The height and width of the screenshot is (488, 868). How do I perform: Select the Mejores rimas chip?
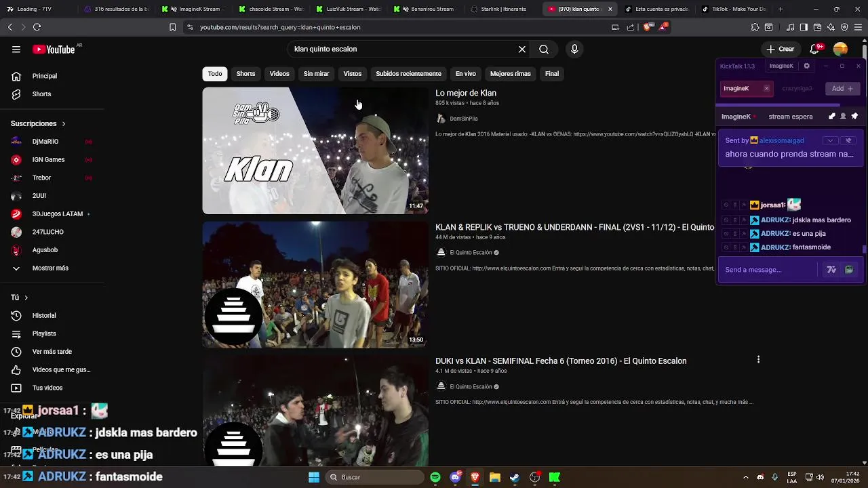click(511, 73)
